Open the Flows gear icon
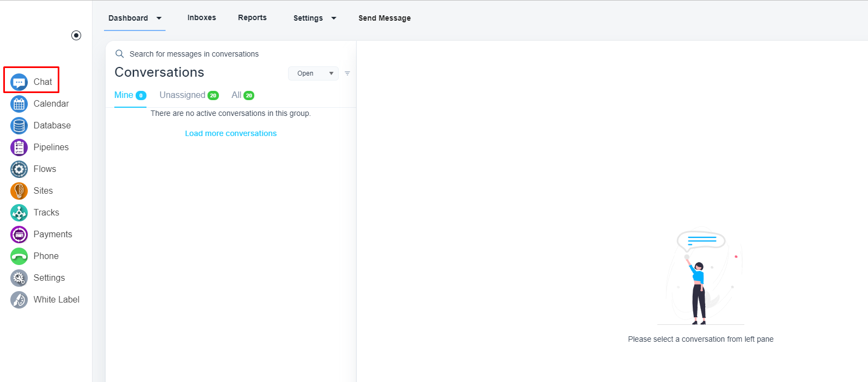 pyautogui.click(x=19, y=169)
